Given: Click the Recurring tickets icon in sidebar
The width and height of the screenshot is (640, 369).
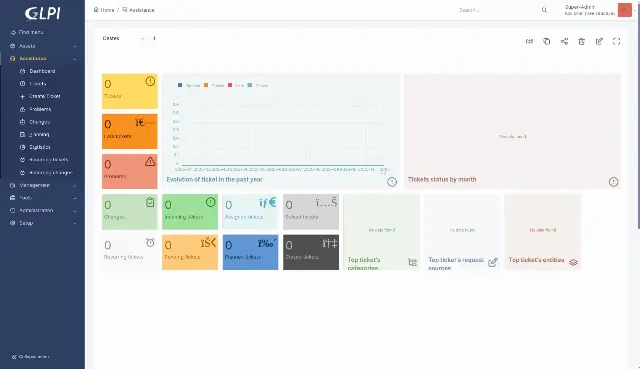Looking at the screenshot, I should pos(23,160).
